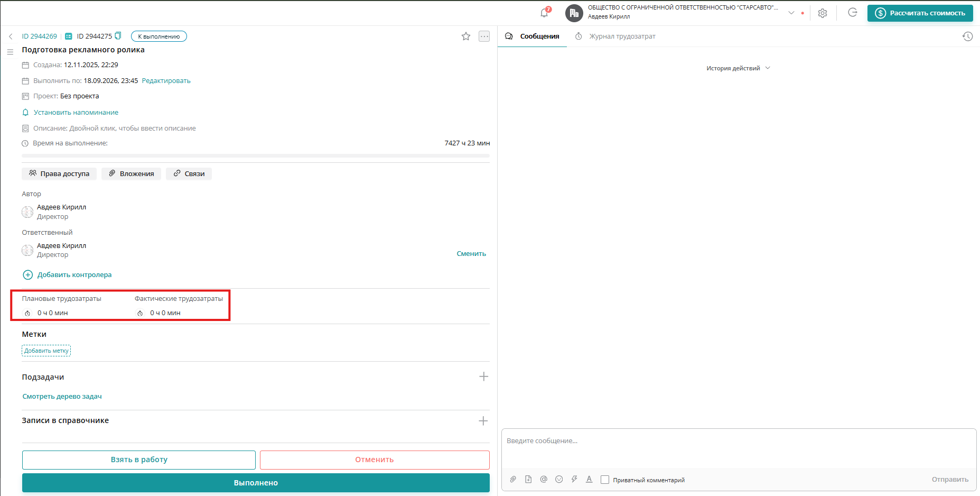The width and height of the screenshot is (980, 496).
Task: Click Проект: Без проекта field
Action: (x=66, y=96)
